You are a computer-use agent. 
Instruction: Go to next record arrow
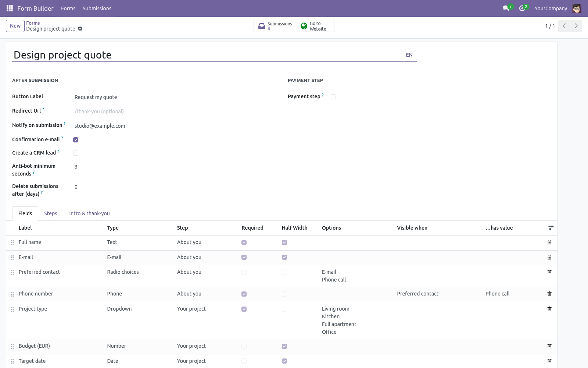click(x=576, y=26)
